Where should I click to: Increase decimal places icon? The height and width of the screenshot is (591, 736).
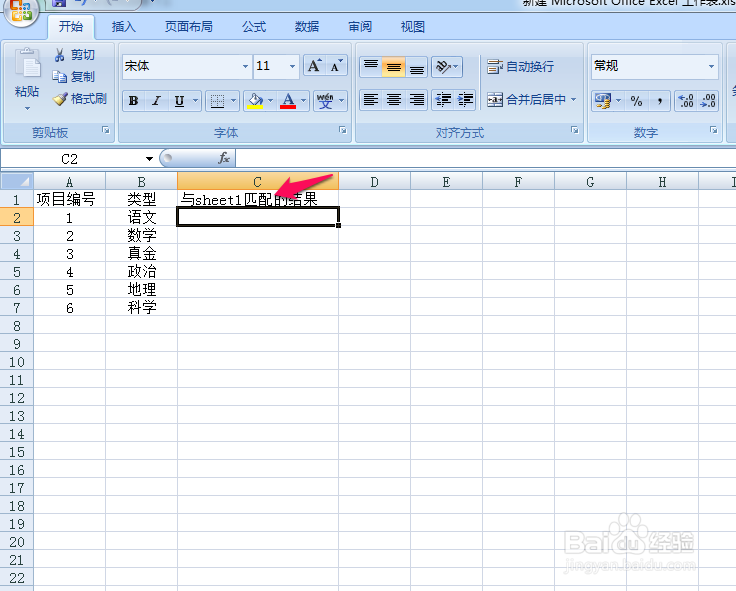(686, 100)
